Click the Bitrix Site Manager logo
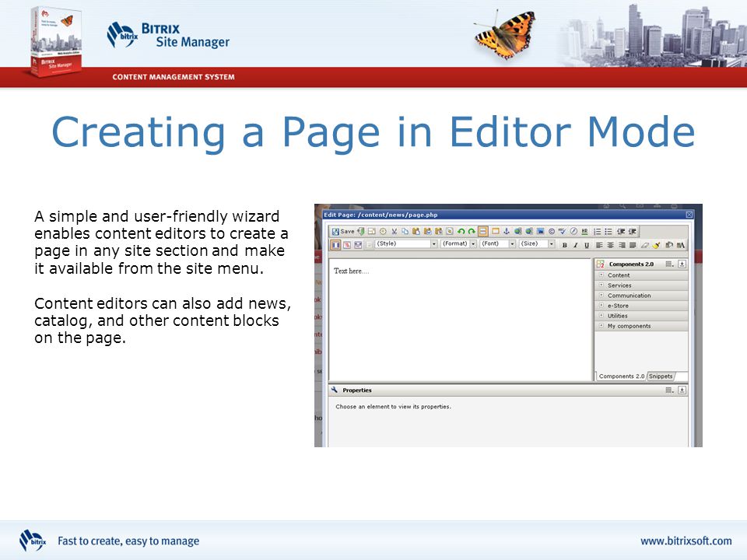The image size is (747, 560). pos(168,35)
